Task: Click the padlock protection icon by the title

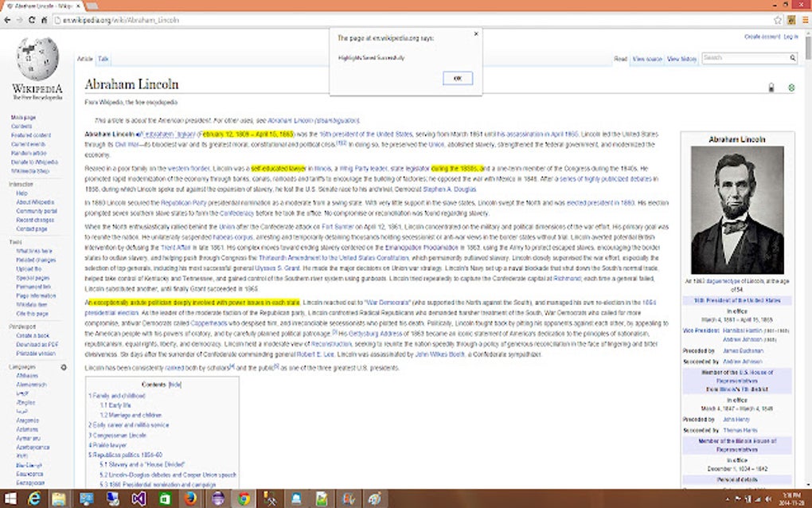Action: point(771,88)
